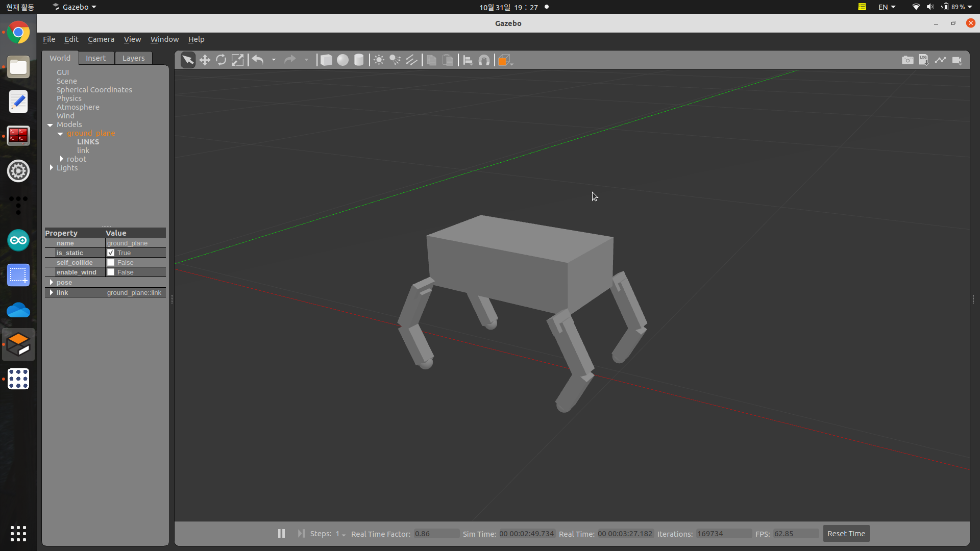Image resolution: width=980 pixels, height=551 pixels.
Task: Open the EN input language menu
Action: pyautogui.click(x=887, y=7)
